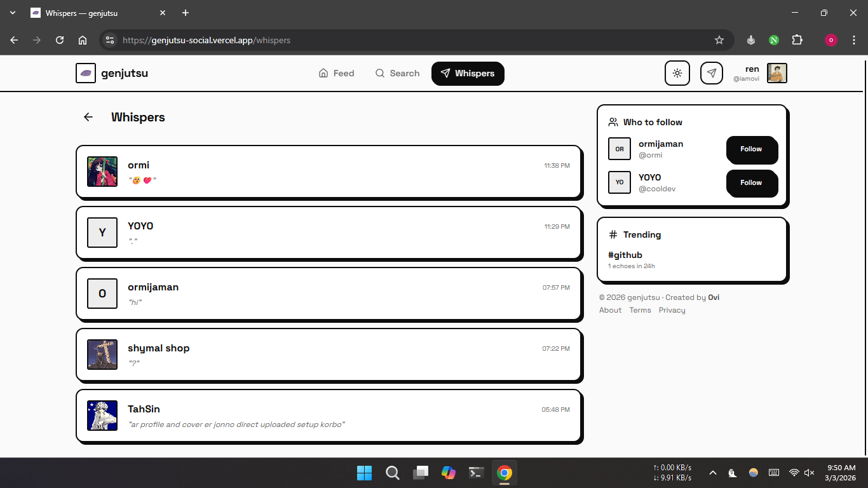Open the ormijaman conversation with message "hi"
Viewport: 868px width, 488px height.
click(329, 294)
